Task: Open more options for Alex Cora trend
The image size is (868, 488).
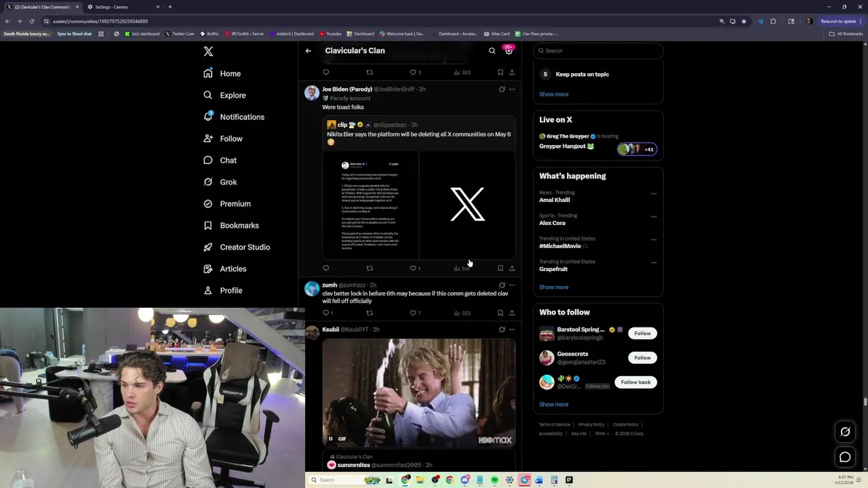Action: click(x=654, y=217)
